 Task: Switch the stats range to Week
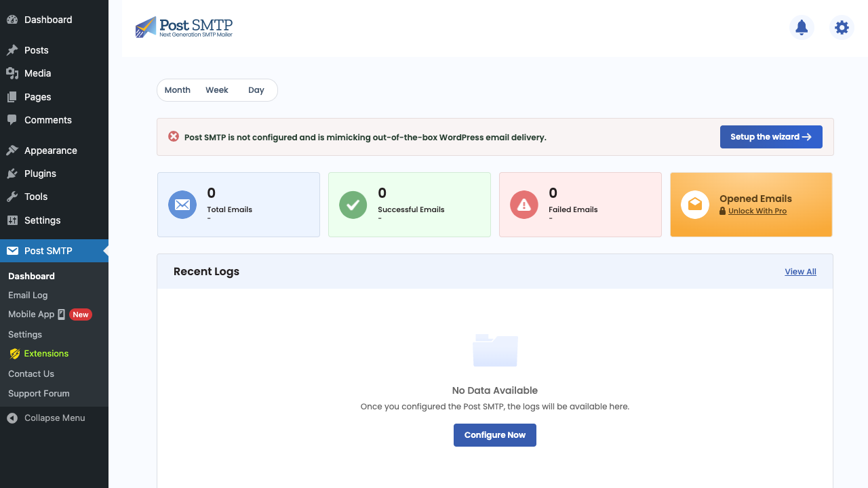217,90
